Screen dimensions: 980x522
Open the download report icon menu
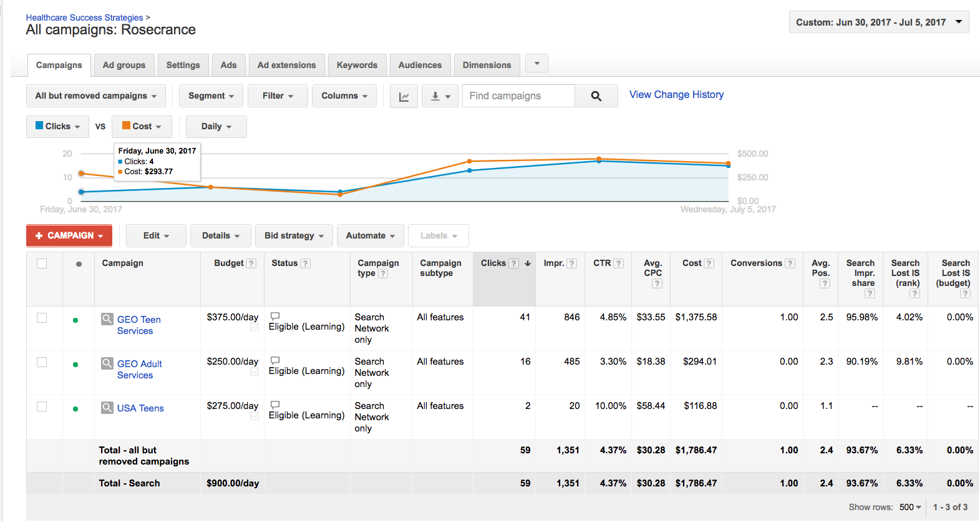click(440, 96)
